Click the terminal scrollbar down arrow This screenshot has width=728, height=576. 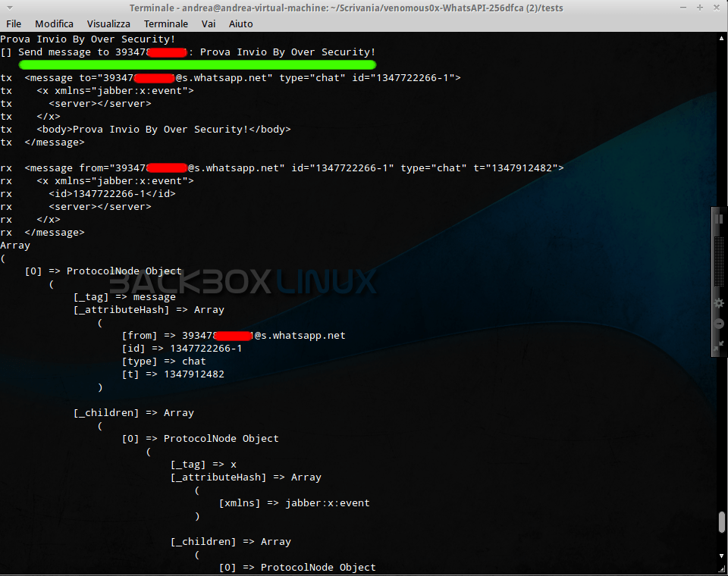coord(721,556)
